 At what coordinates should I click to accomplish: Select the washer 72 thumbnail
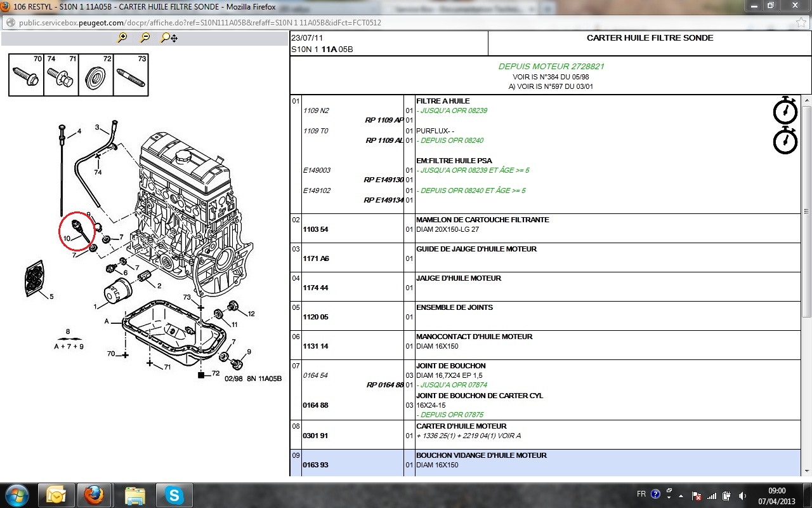click(x=96, y=76)
